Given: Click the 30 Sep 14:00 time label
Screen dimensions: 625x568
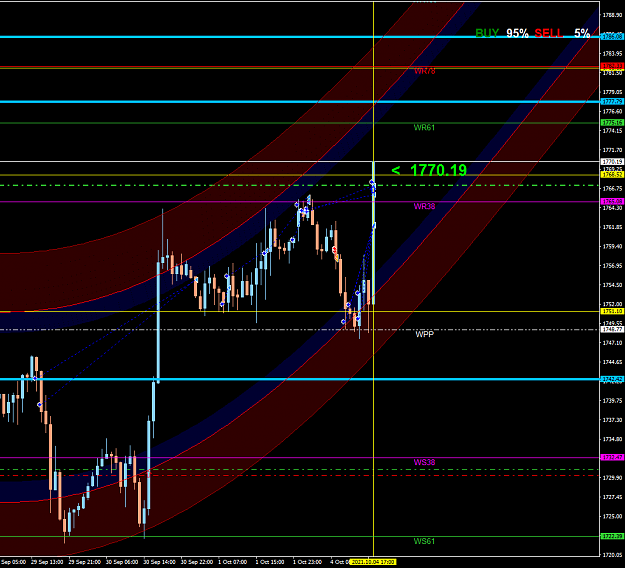Looking at the screenshot, I should tap(159, 562).
